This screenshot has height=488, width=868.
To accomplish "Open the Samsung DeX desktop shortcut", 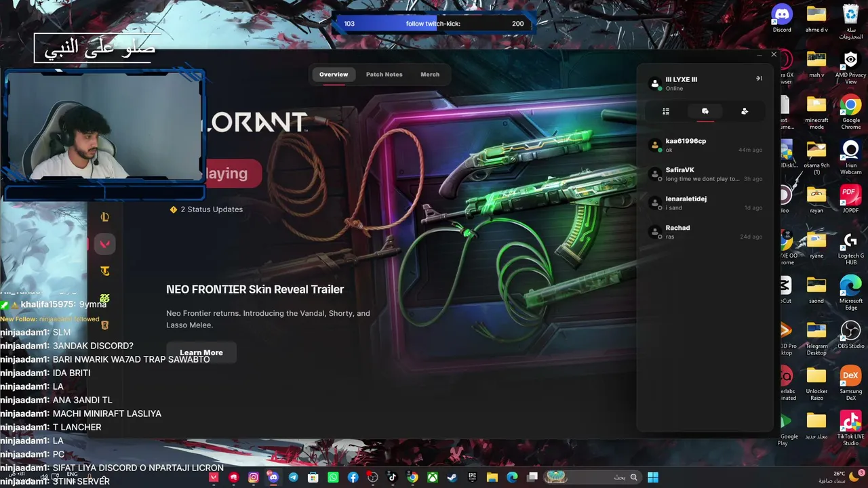I will (x=851, y=384).
